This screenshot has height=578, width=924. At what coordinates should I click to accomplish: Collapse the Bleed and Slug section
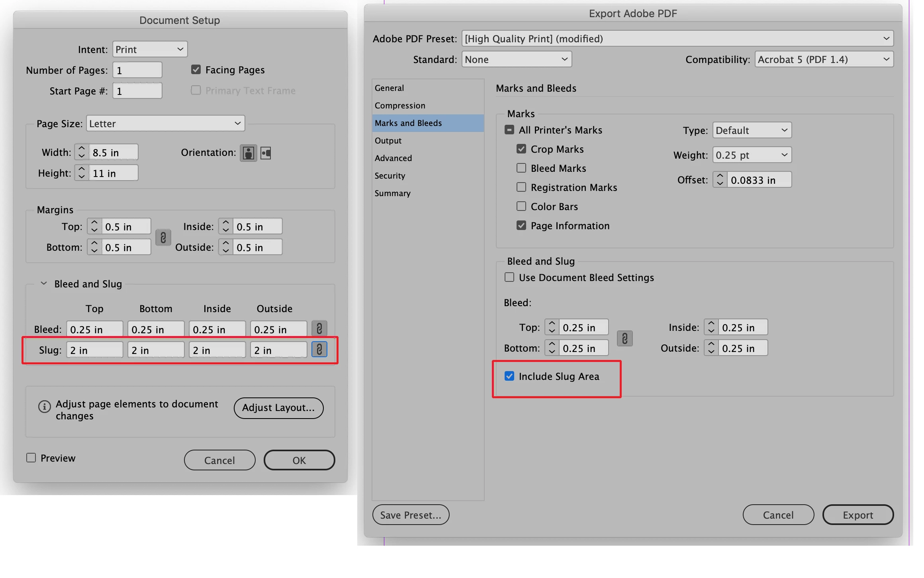44,283
